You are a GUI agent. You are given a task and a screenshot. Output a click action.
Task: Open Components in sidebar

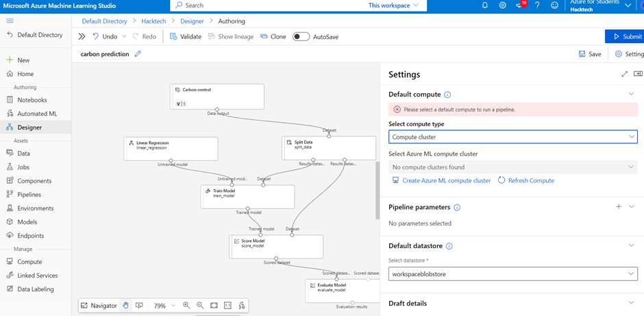[36, 181]
